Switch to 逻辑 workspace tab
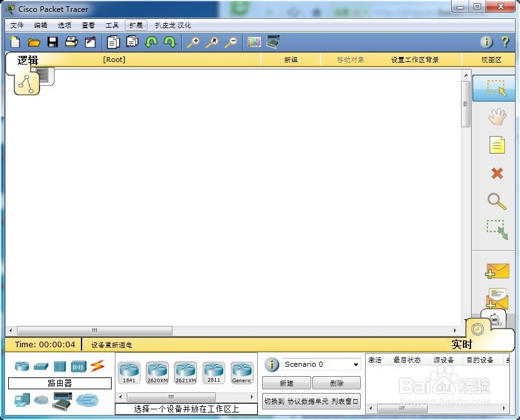This screenshot has height=420, width=520. (x=28, y=60)
